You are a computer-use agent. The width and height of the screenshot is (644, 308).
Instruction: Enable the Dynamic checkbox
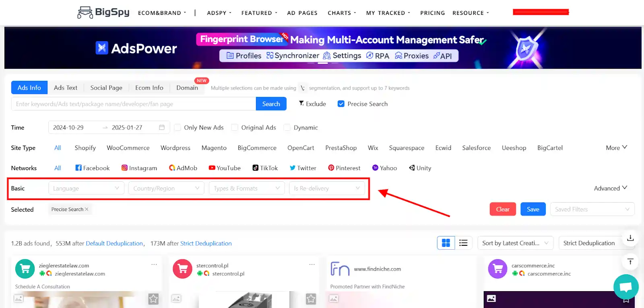pyautogui.click(x=287, y=127)
